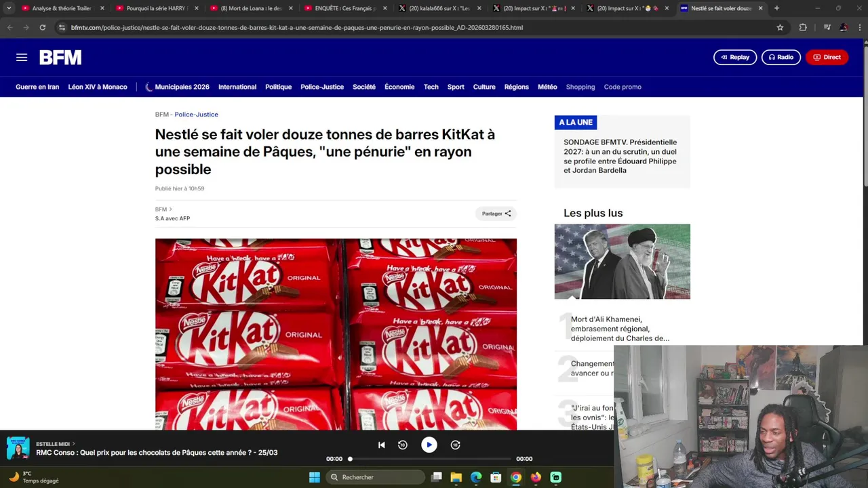Open the Radio button
The height and width of the screenshot is (488, 868).
[781, 57]
